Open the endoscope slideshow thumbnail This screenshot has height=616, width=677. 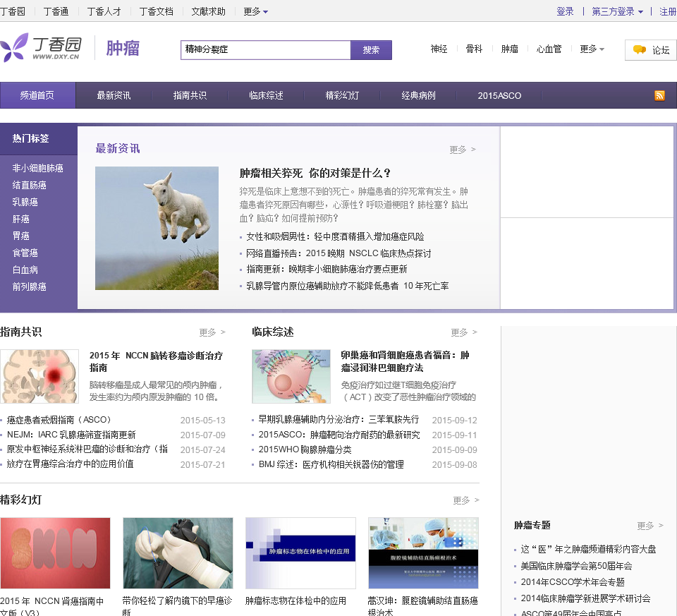(x=178, y=552)
